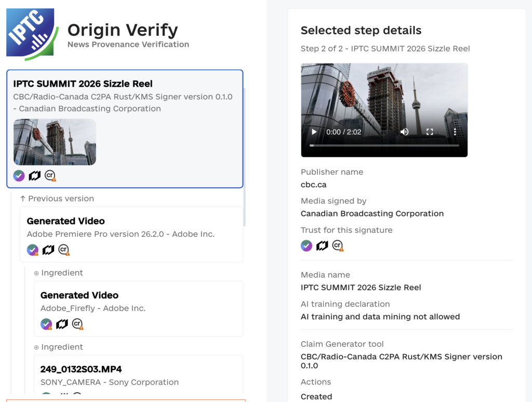532x402 pixels.
Task: Click the origin trust icon on Sizzle Reel card
Action: [x=35, y=176]
